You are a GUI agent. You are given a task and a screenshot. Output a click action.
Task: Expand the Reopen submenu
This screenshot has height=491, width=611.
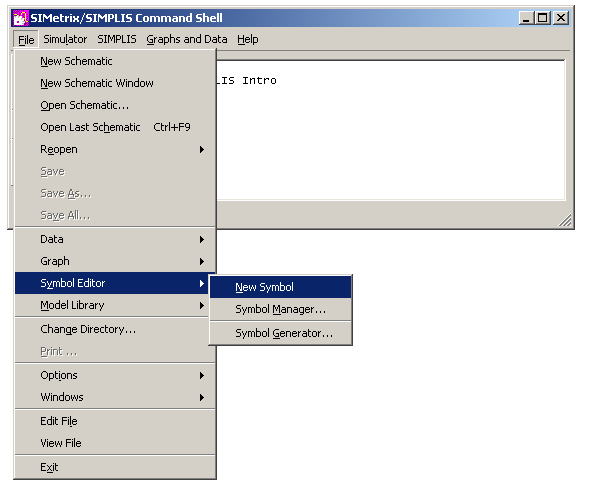point(115,149)
